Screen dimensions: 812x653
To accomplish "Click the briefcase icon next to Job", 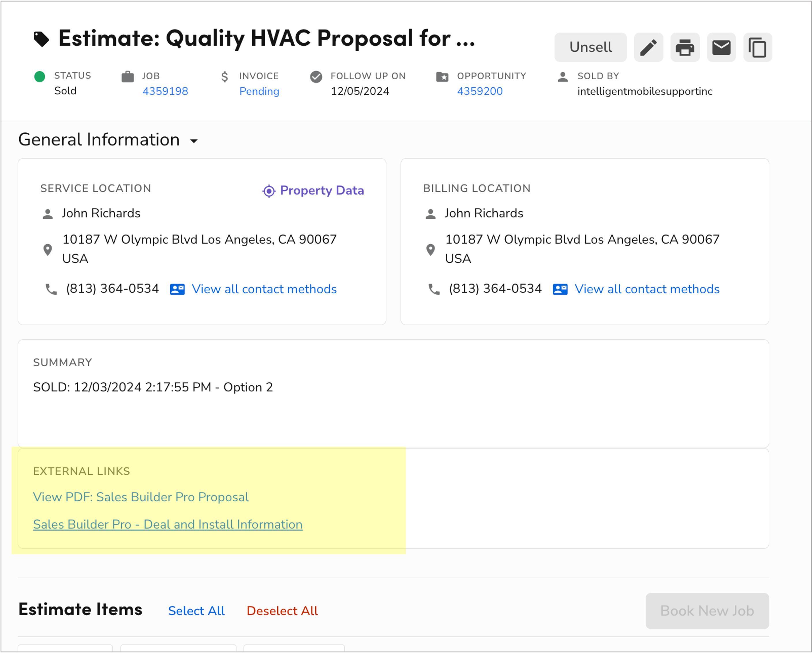I will coord(128,76).
